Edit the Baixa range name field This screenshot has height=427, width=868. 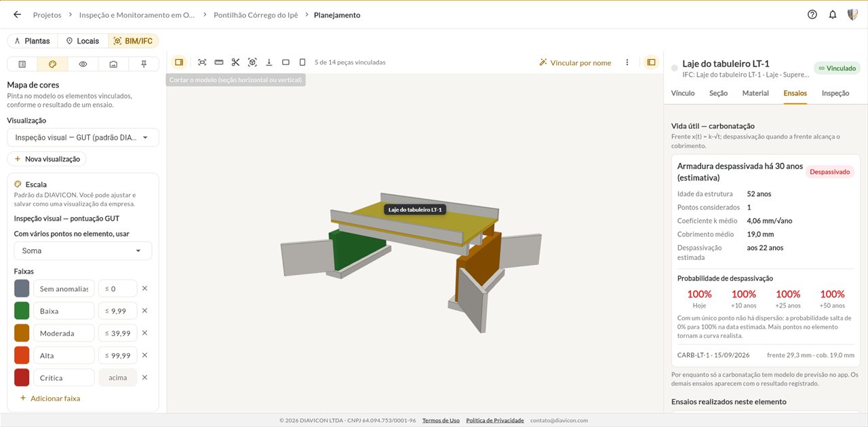pos(64,311)
